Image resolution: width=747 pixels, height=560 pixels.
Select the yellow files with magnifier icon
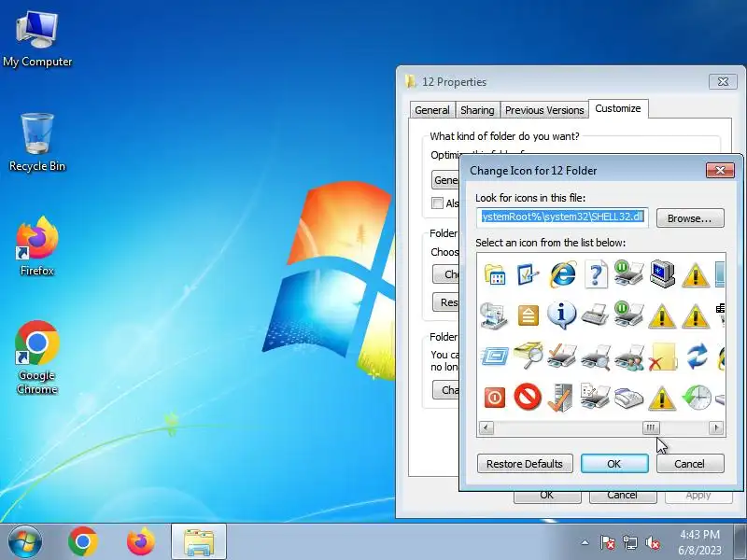[528, 356]
